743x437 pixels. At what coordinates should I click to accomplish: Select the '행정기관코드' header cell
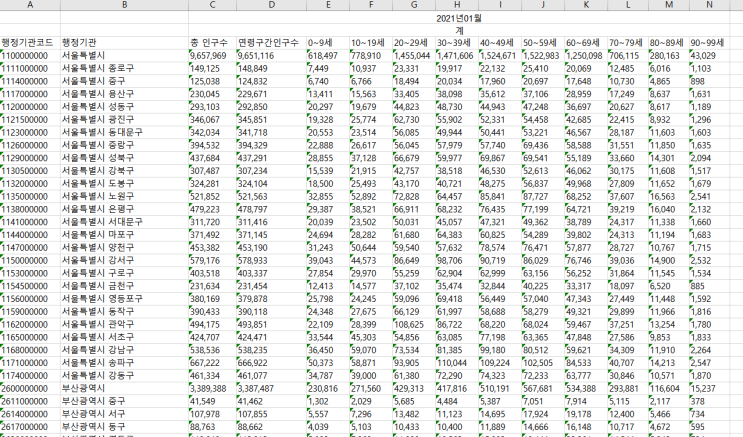click(x=30, y=43)
